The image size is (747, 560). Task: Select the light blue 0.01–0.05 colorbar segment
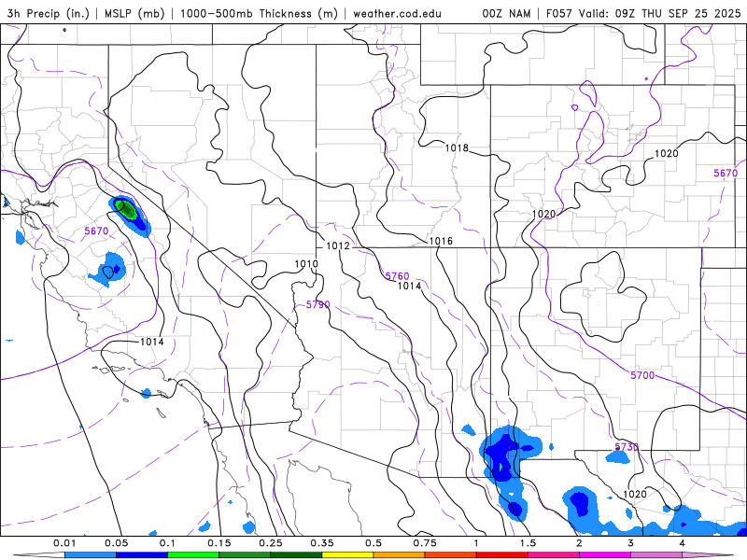[91, 555]
